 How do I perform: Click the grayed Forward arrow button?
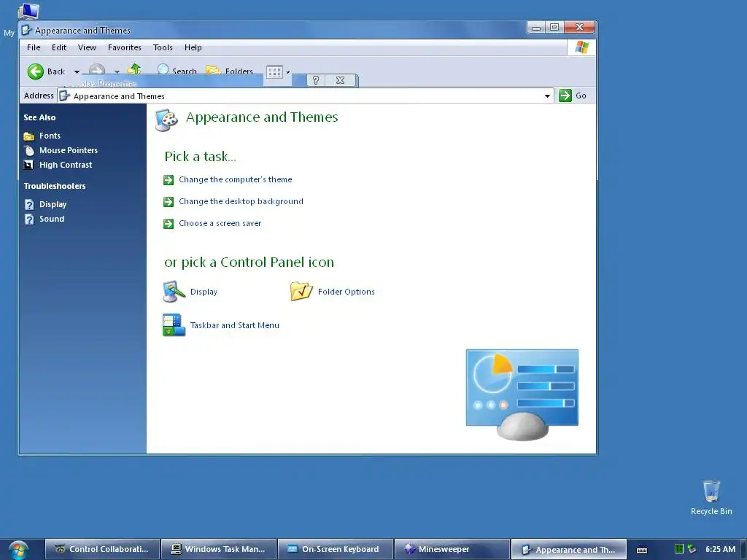point(97,69)
